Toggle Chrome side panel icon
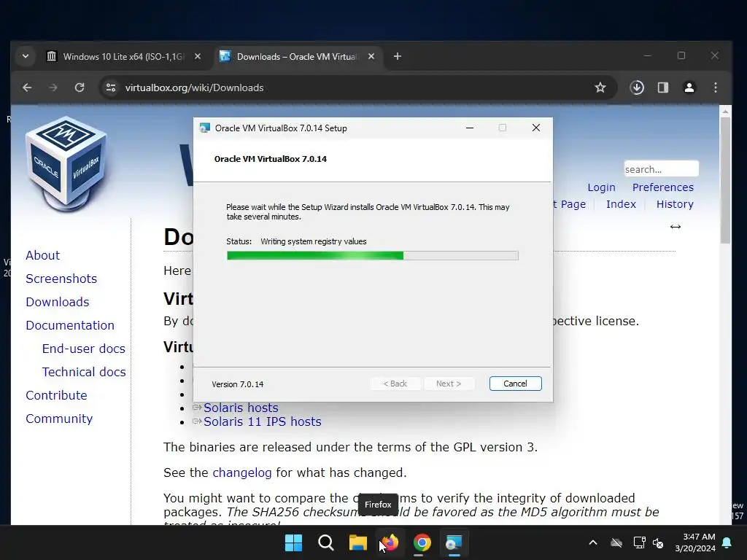This screenshot has width=747, height=560. pos(663,87)
